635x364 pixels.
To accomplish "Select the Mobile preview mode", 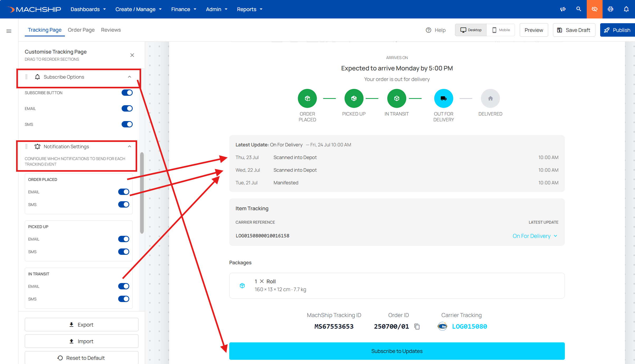I will coord(501,30).
